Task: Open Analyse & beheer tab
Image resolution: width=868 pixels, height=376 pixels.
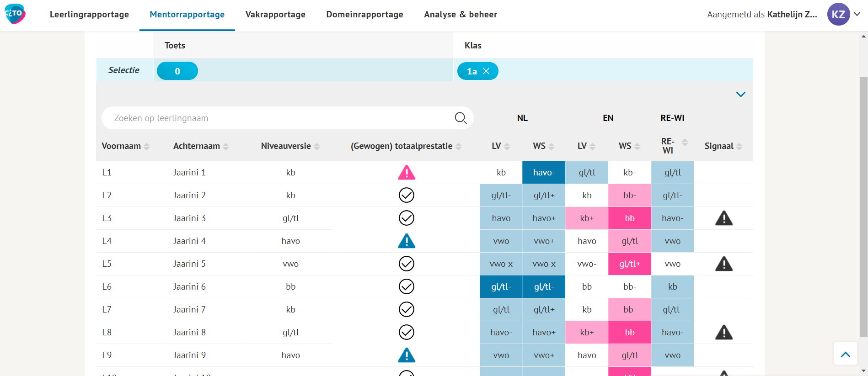Action: [461, 14]
